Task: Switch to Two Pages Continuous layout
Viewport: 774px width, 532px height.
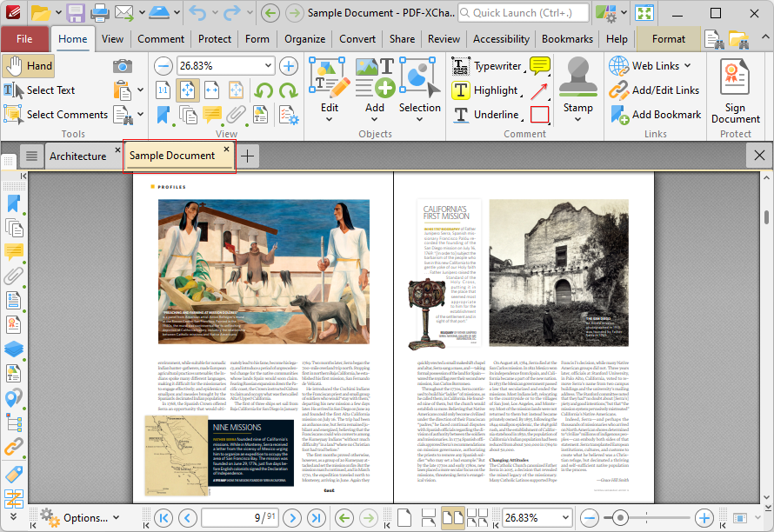Action: tap(477, 518)
